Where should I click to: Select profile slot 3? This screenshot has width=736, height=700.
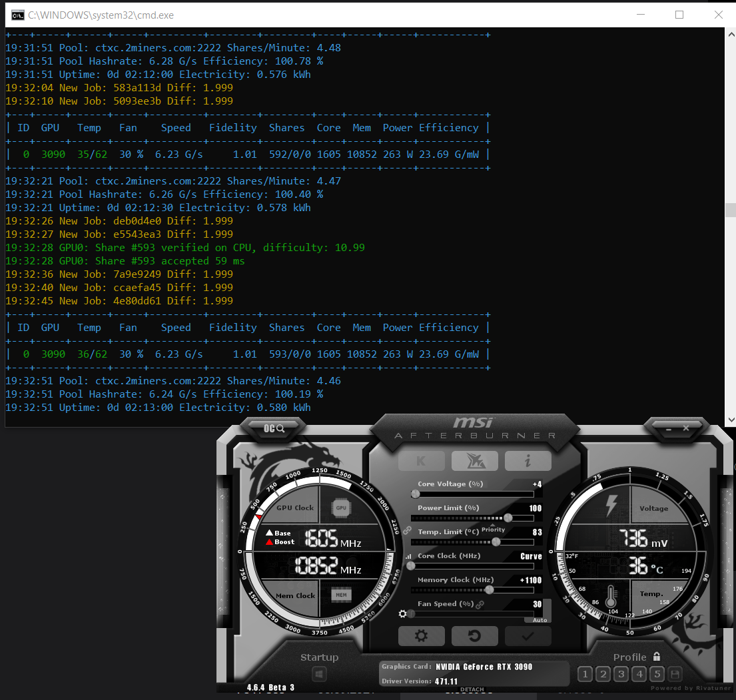pyautogui.click(x=621, y=675)
